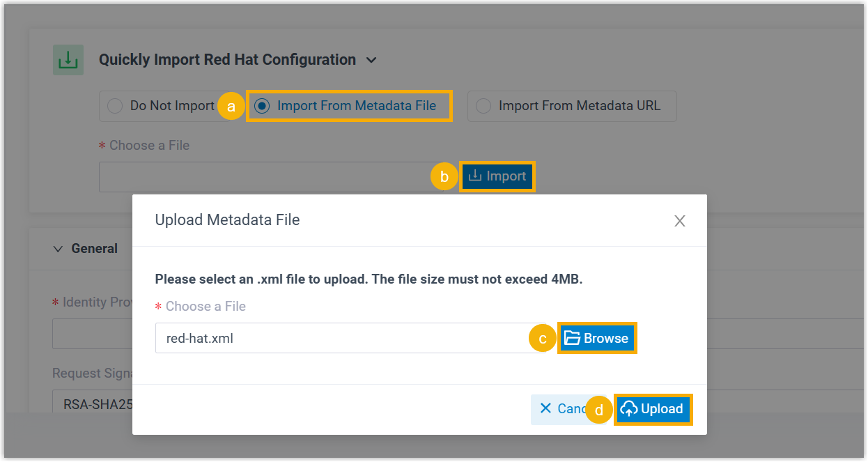868x462 pixels.
Task: Choose Import From Metadata File option
Action: click(262, 107)
